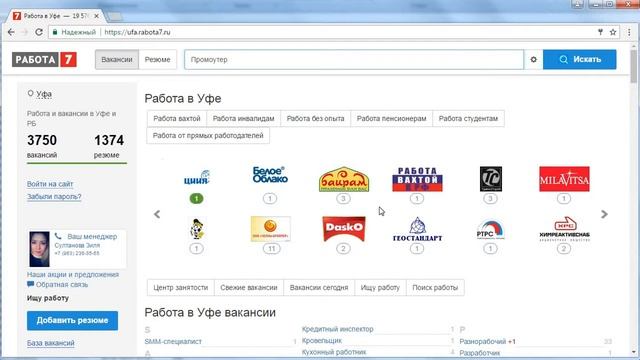Open the Работа вахтой company logo
The width and height of the screenshot is (640, 360).
click(x=417, y=179)
